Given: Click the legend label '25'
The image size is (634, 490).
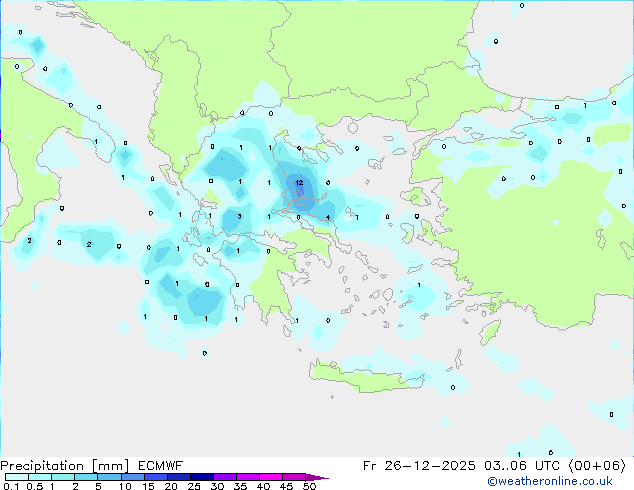Looking at the screenshot, I should click(x=194, y=486).
